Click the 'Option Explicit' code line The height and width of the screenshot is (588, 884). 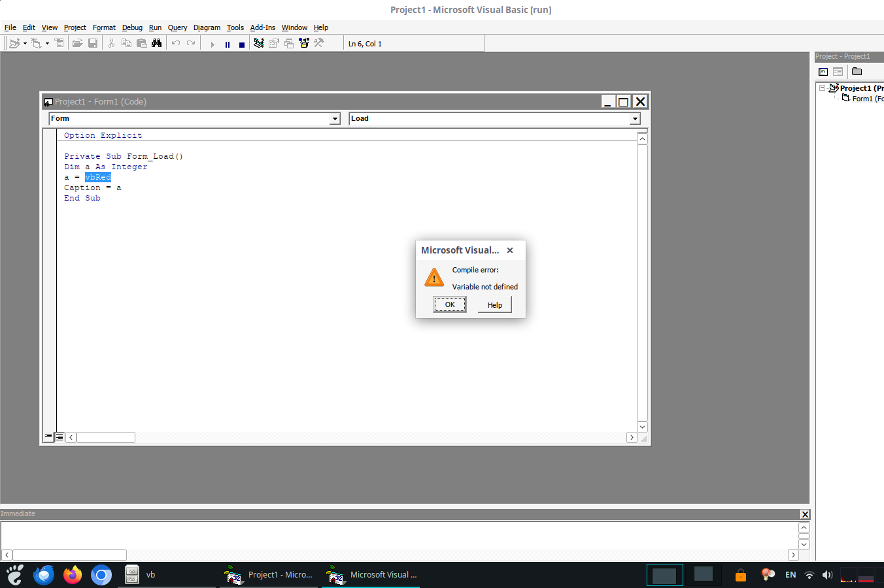(103, 135)
